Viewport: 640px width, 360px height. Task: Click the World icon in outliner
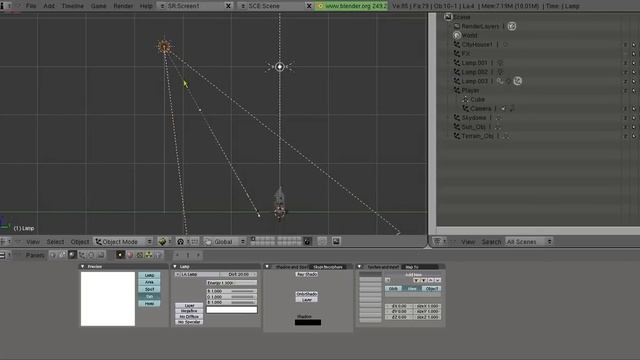457,35
